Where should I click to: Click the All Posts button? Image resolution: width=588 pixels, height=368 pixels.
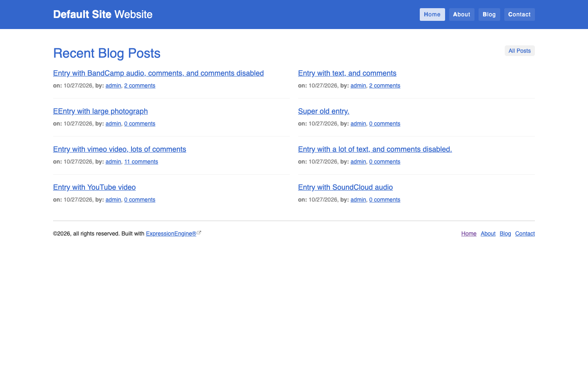click(x=520, y=51)
